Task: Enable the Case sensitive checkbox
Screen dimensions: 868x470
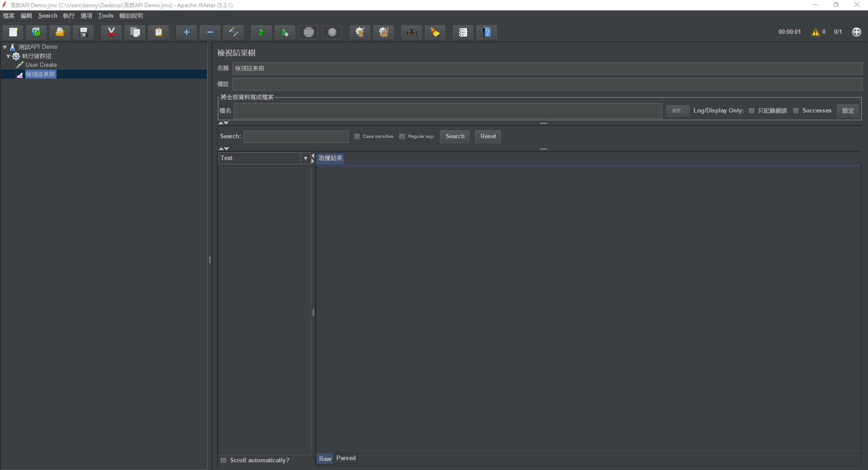Action: tap(357, 136)
